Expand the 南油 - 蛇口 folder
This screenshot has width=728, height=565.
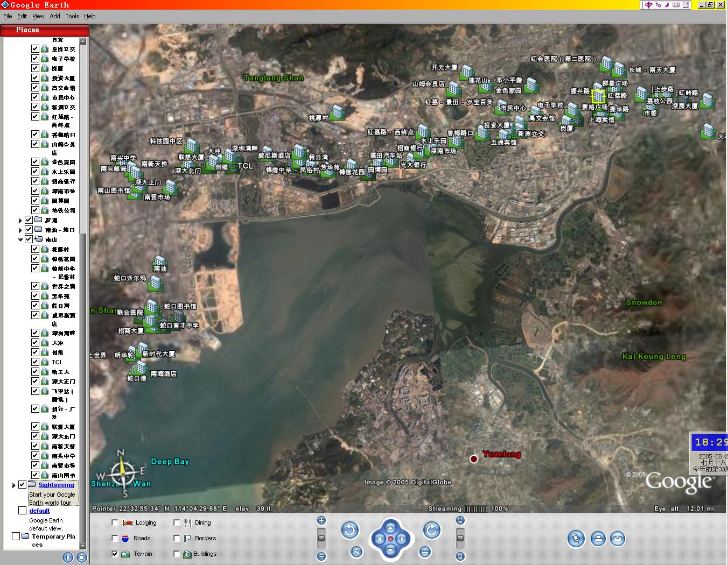[x=20, y=230]
